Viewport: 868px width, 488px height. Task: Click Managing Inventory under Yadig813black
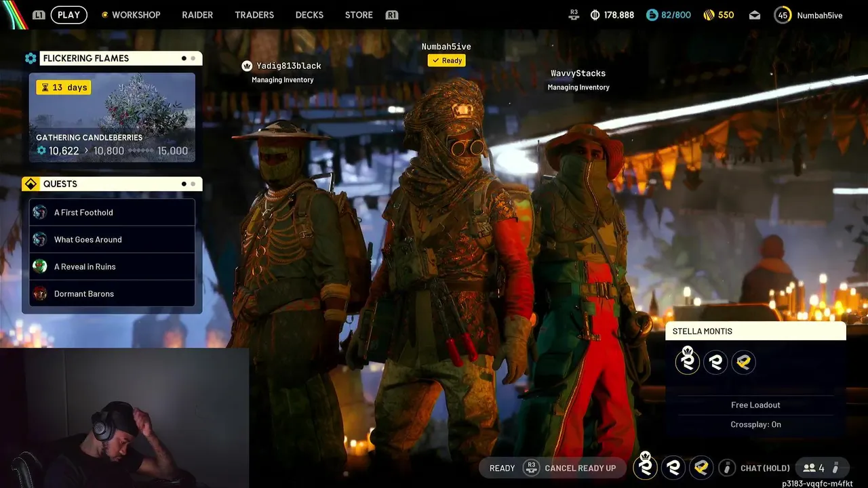[x=283, y=79]
